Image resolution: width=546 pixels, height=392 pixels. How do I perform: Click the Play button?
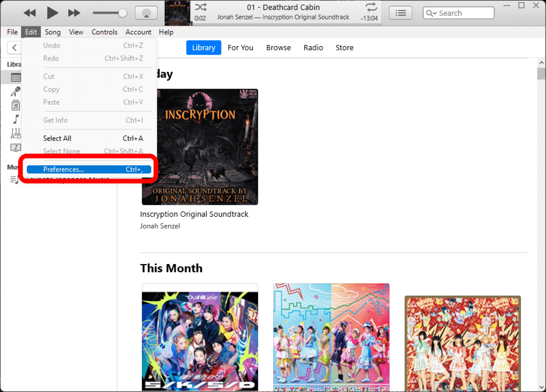coord(52,13)
